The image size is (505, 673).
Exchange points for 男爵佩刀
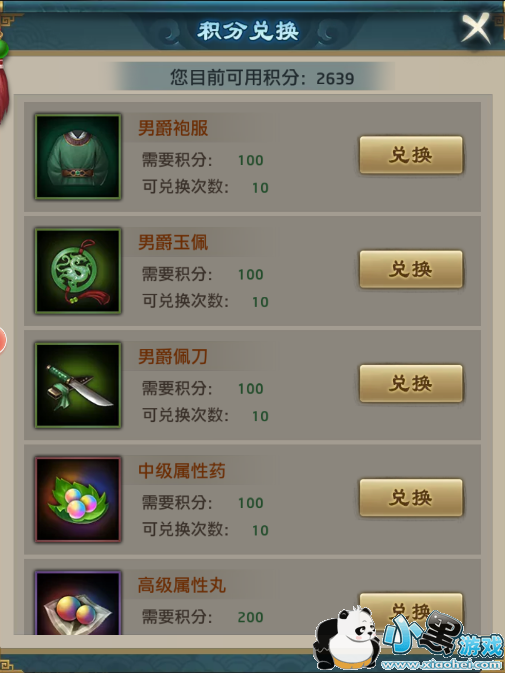(411, 383)
